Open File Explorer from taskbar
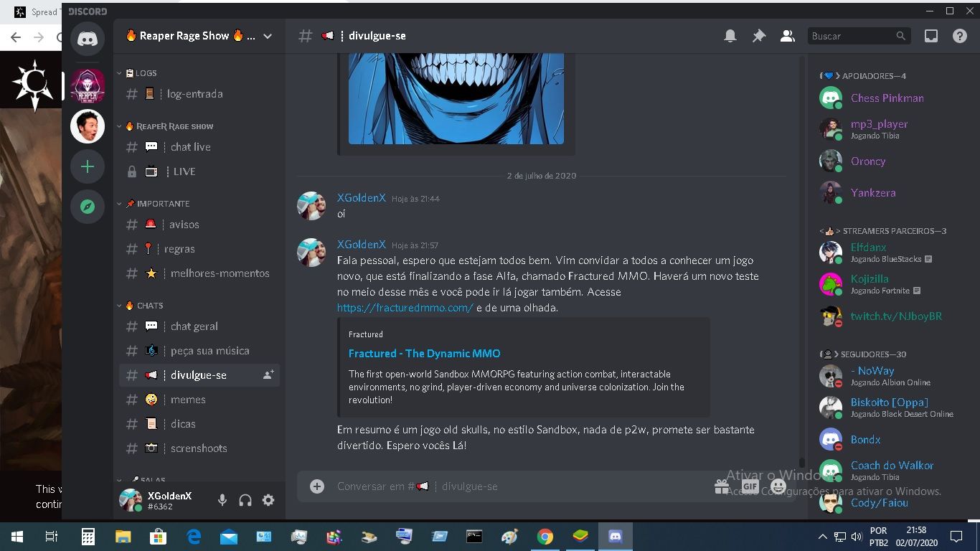 tap(123, 537)
